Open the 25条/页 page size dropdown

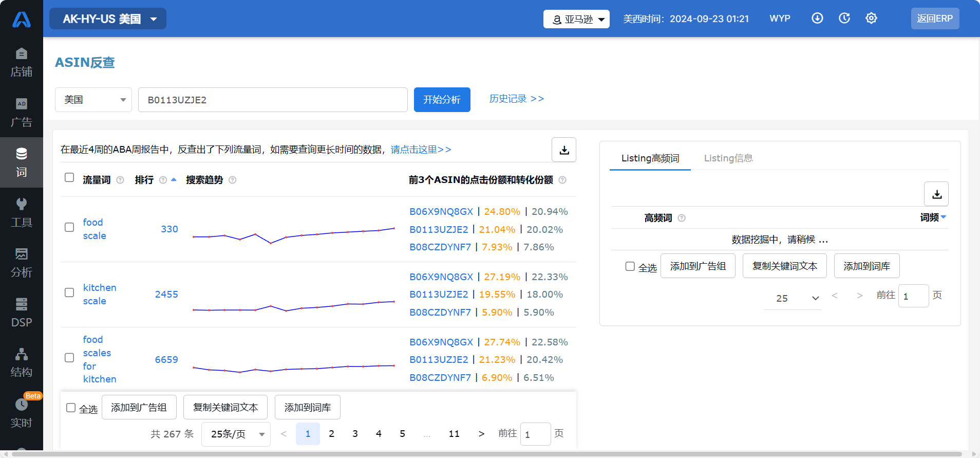coord(236,434)
